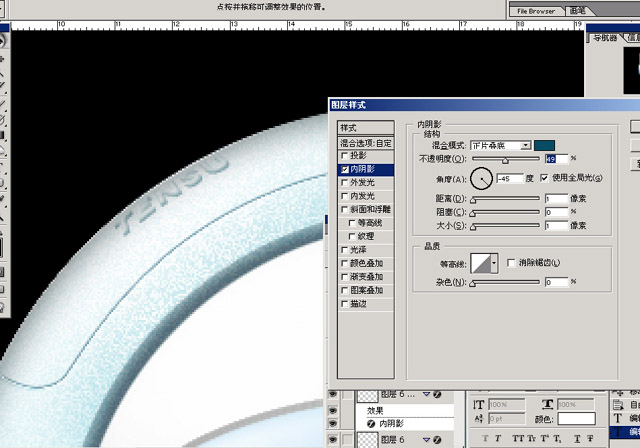
Task: Hide the 内阴影 effect via its eye icon
Action: tap(333, 424)
